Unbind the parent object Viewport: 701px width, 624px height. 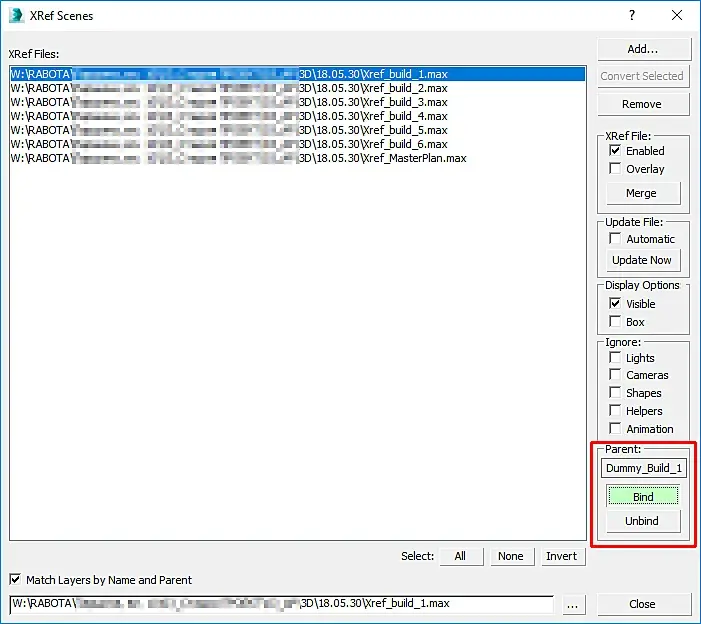643,521
